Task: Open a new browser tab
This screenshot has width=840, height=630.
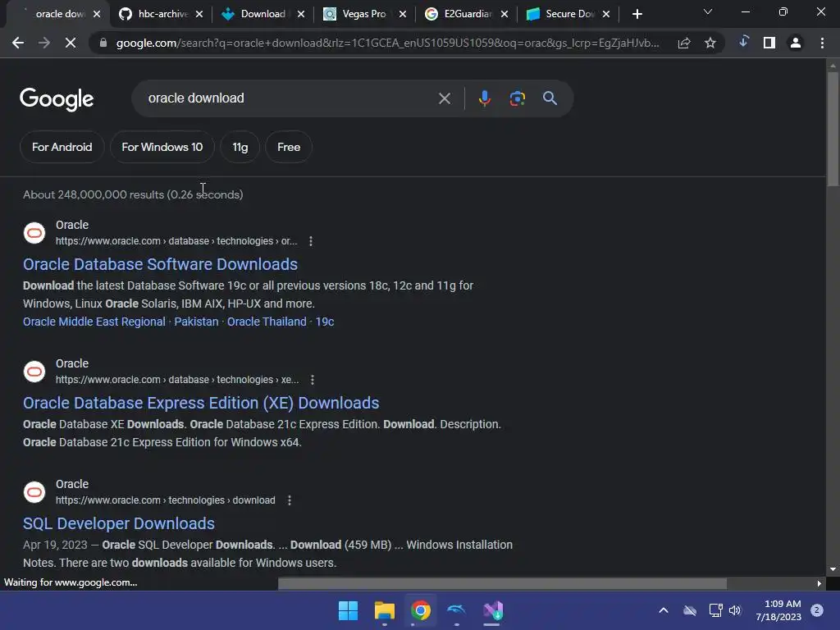Action: click(x=637, y=14)
